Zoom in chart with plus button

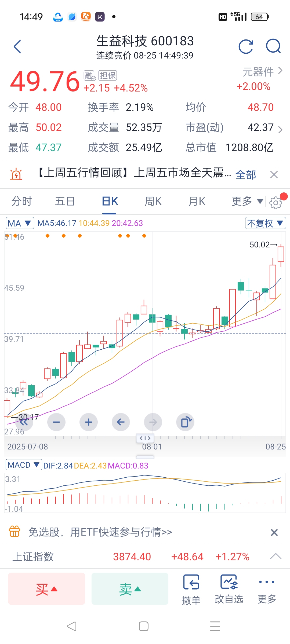tap(89, 422)
